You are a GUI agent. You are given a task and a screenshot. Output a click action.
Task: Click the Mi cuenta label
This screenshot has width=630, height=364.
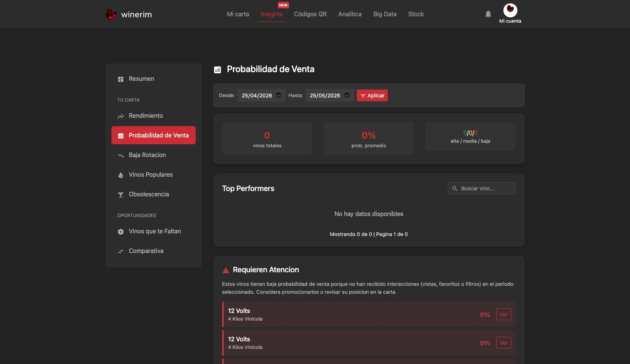[510, 21]
